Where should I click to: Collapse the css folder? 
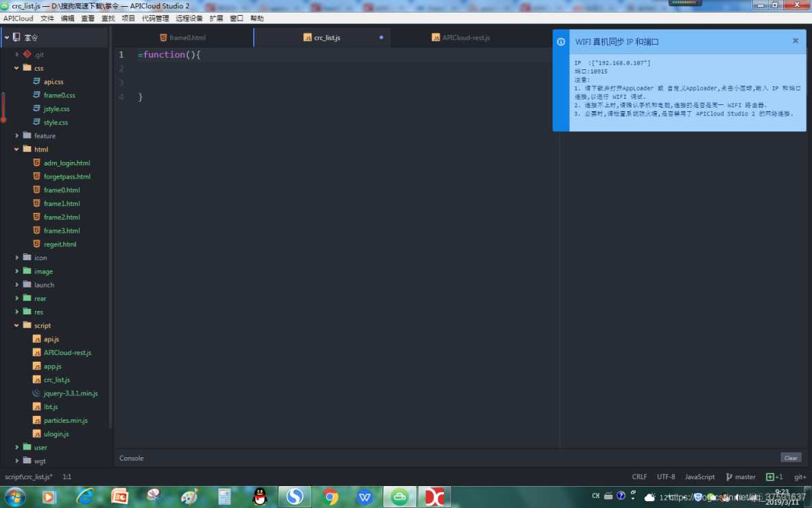16,68
